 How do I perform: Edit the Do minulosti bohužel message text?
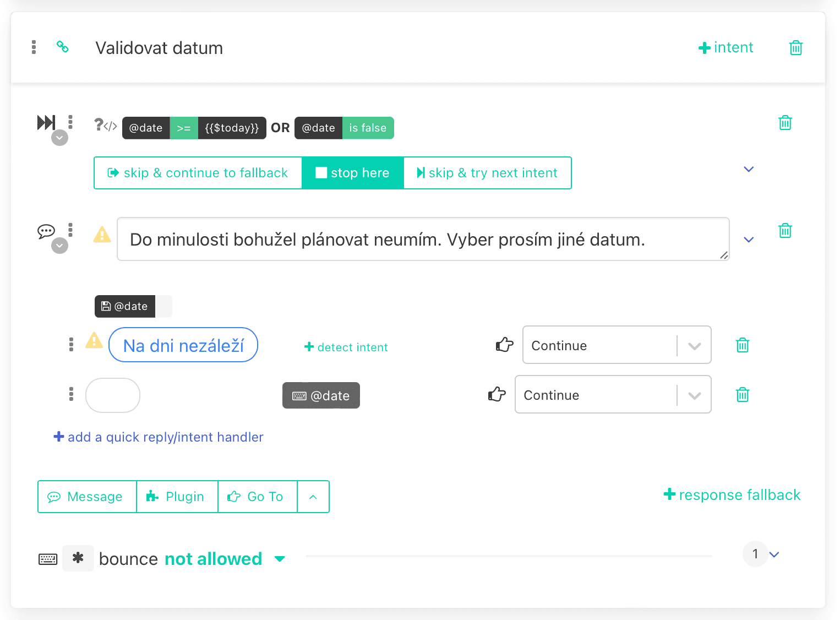click(x=423, y=239)
